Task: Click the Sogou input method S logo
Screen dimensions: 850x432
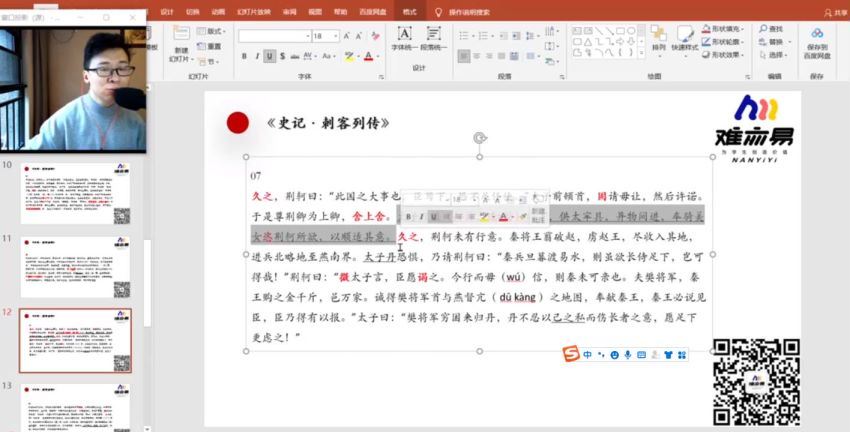Action: (x=571, y=354)
